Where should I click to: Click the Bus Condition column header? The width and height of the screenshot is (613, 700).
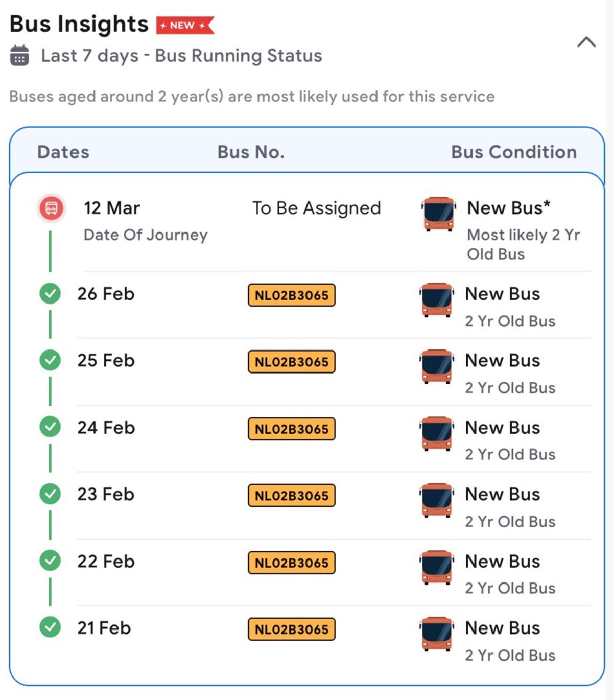(513, 152)
